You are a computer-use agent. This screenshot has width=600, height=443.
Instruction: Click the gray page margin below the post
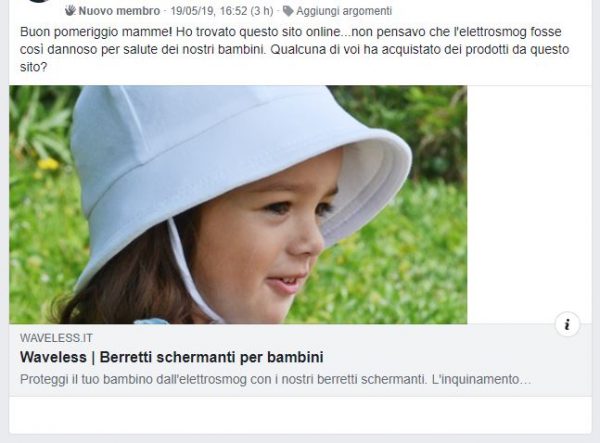click(x=300, y=439)
